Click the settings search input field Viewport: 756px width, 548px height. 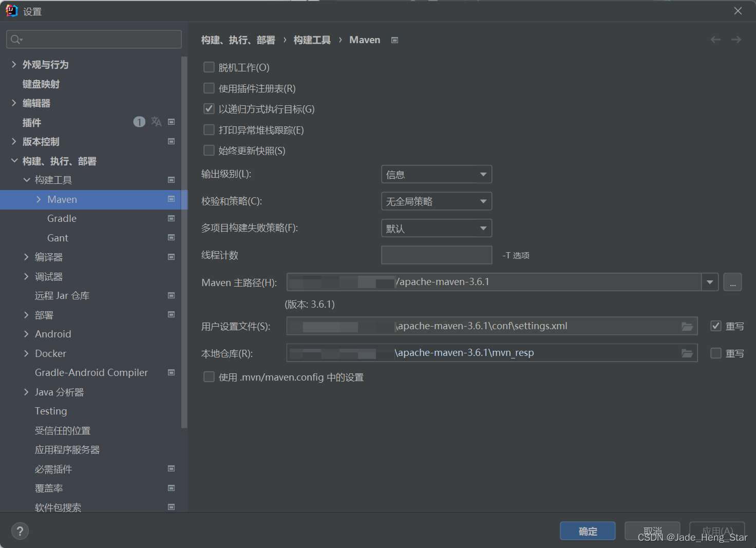click(94, 40)
